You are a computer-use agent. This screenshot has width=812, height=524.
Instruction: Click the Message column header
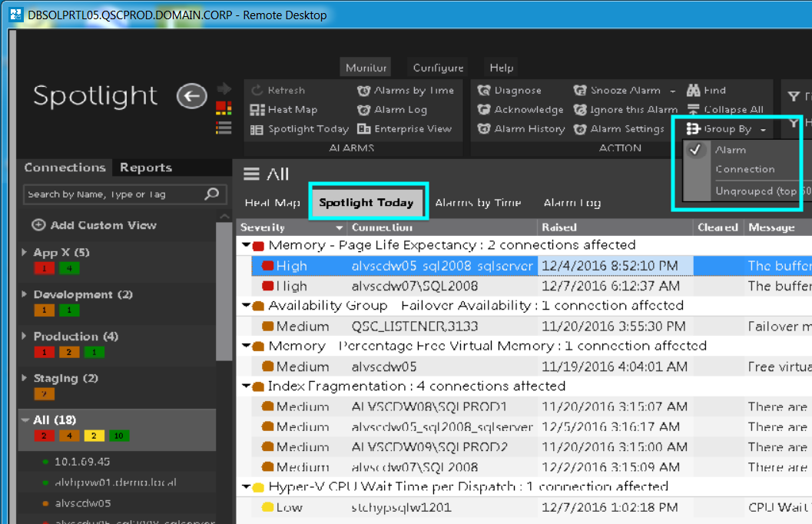coord(777,227)
